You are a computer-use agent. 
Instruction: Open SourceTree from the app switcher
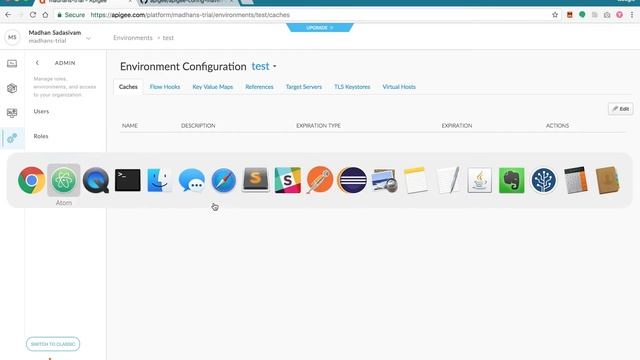(544, 180)
